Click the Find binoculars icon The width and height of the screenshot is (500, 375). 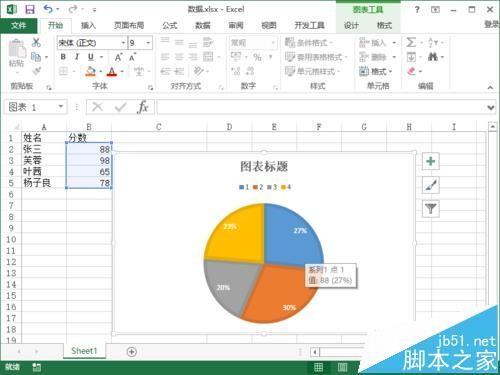tap(433, 57)
